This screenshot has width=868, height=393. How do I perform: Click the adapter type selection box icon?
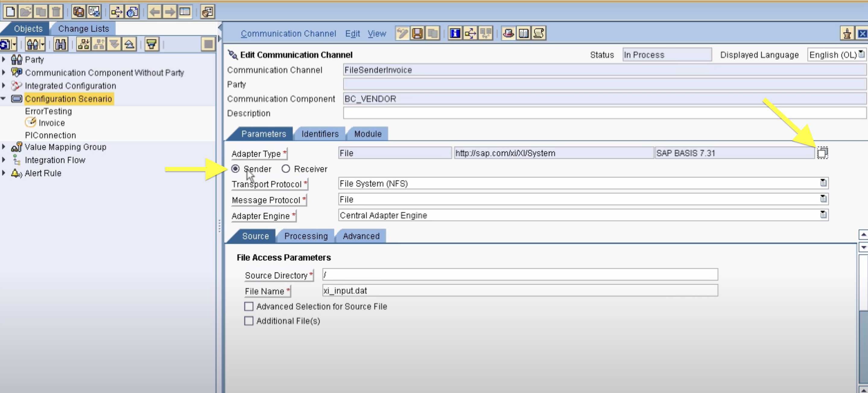click(822, 153)
